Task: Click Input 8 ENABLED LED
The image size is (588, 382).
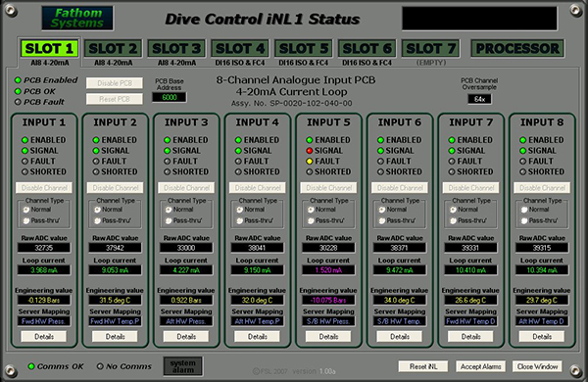Action: pos(522,140)
